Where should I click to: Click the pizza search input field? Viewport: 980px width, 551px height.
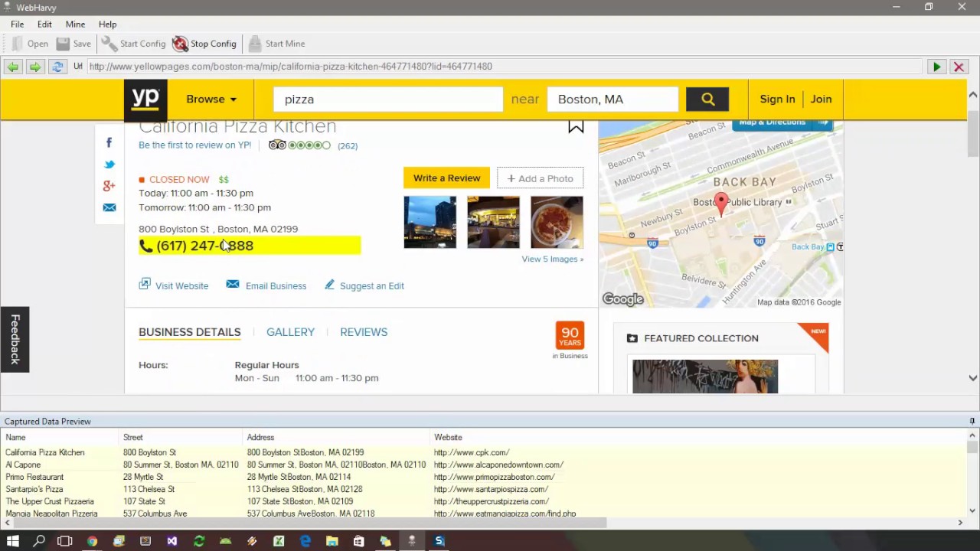pos(388,99)
